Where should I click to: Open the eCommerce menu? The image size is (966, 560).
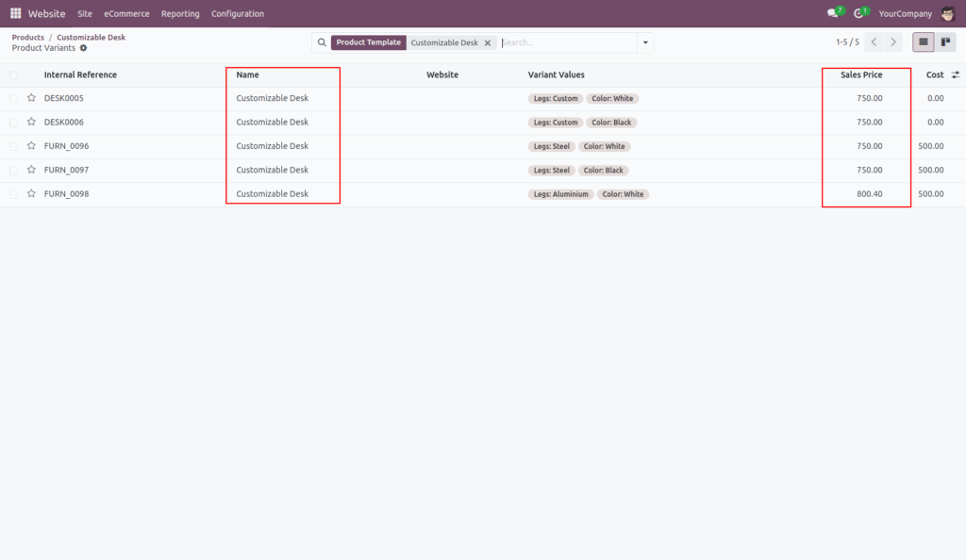[126, 13]
